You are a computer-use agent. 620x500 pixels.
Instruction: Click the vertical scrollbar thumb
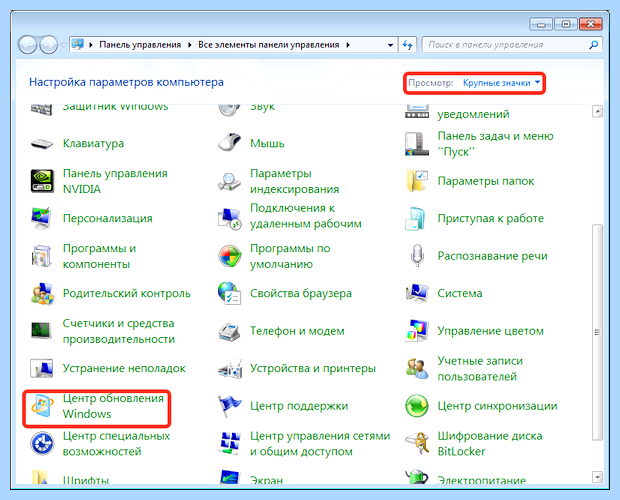click(x=597, y=332)
